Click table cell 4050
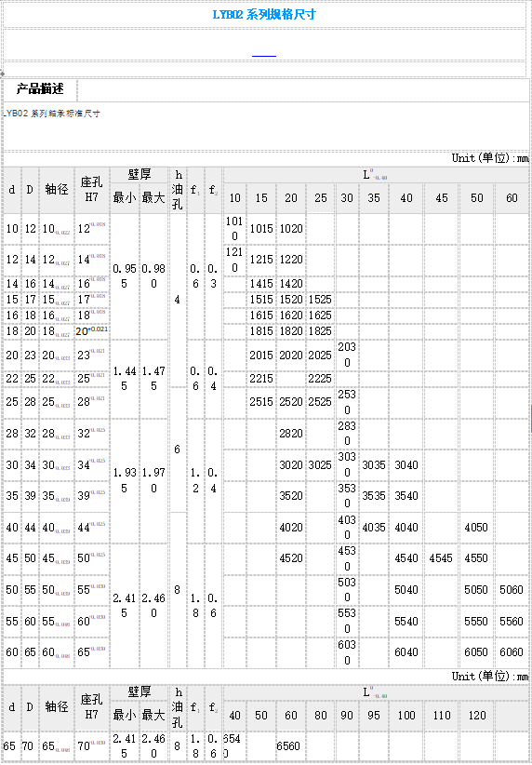This screenshot has height=765, width=532. (476, 528)
